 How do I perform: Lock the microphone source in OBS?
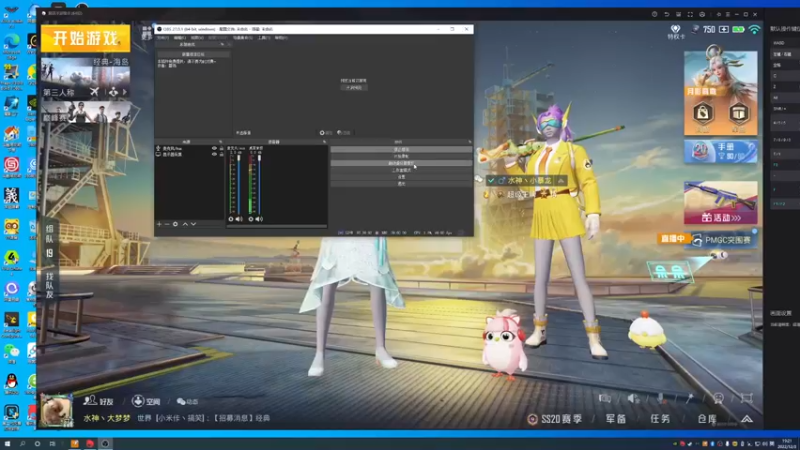tap(221, 148)
